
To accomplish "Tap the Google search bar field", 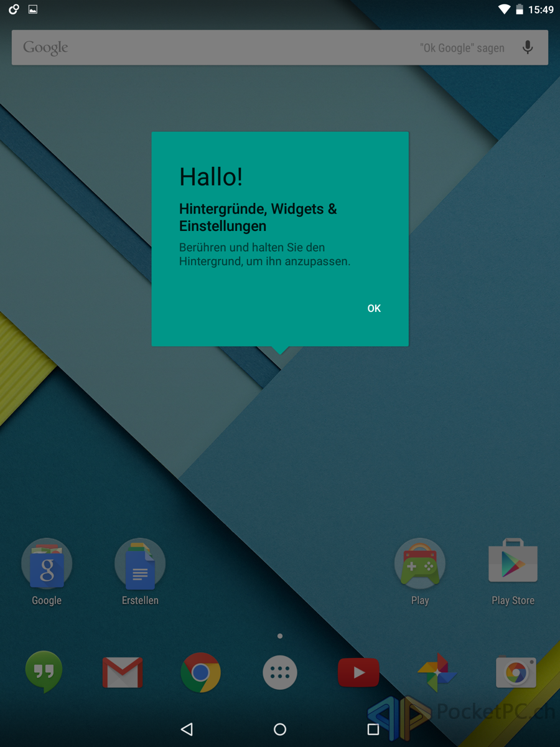I will (x=280, y=47).
